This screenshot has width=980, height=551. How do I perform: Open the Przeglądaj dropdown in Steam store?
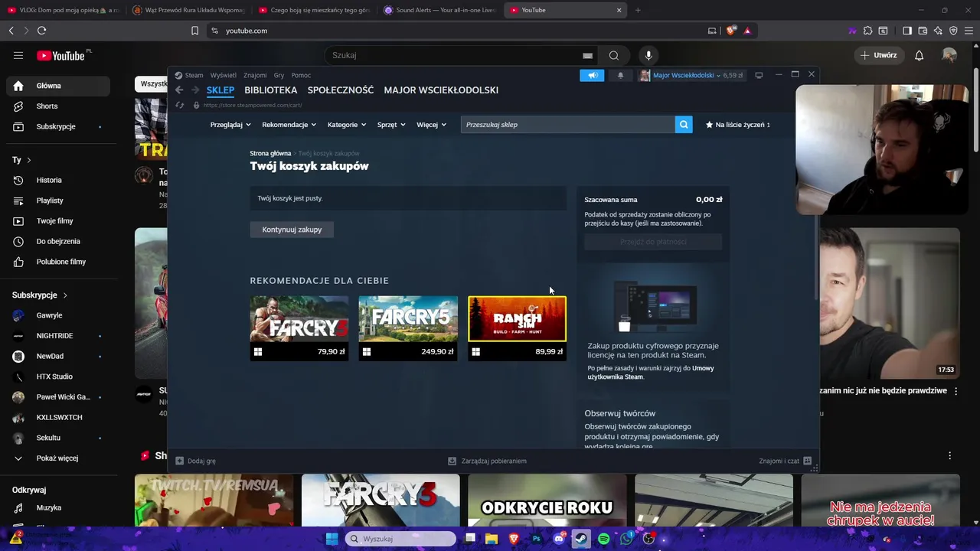tap(230, 125)
